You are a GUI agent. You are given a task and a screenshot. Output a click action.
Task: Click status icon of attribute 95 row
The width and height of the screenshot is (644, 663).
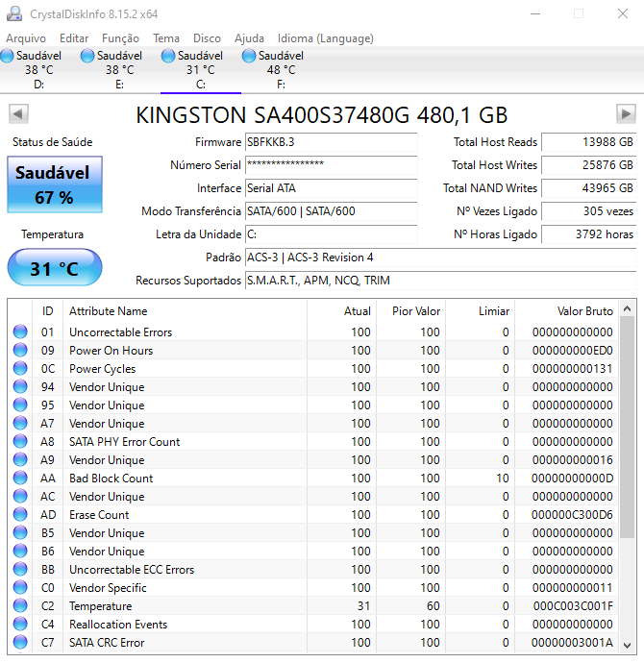(x=20, y=405)
